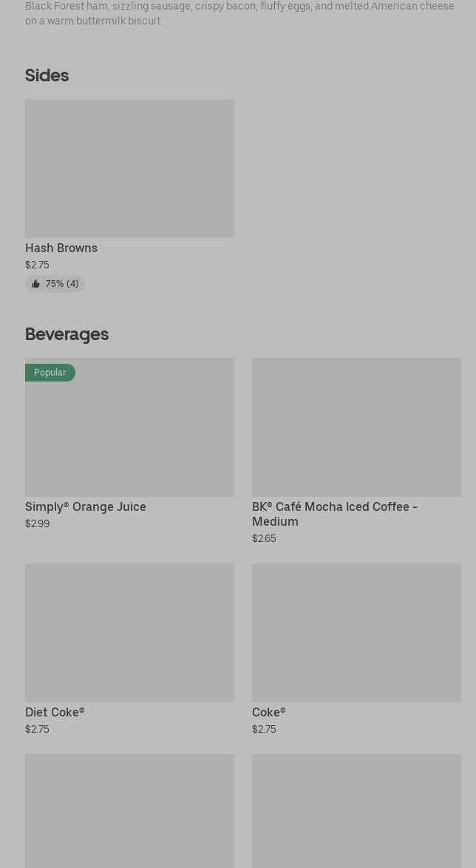Click the $2.65 Iced Coffee price
This screenshot has width=476, height=868.
pos(264,539)
